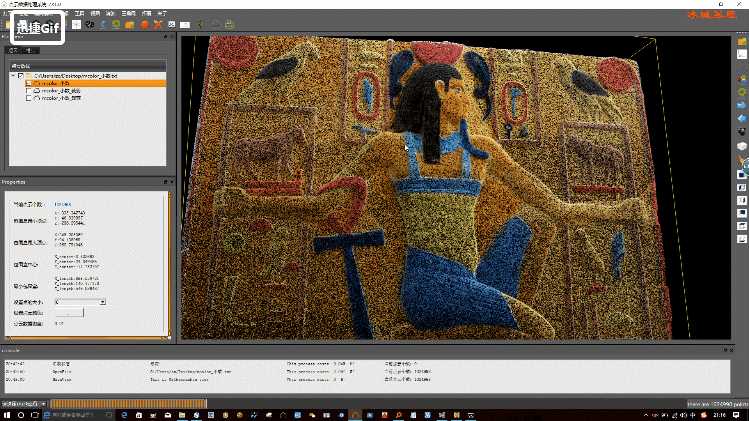Viewport: 749px width, 421px height.
Task: Click the blank button under the Properties dropdown
Action: 69,313
